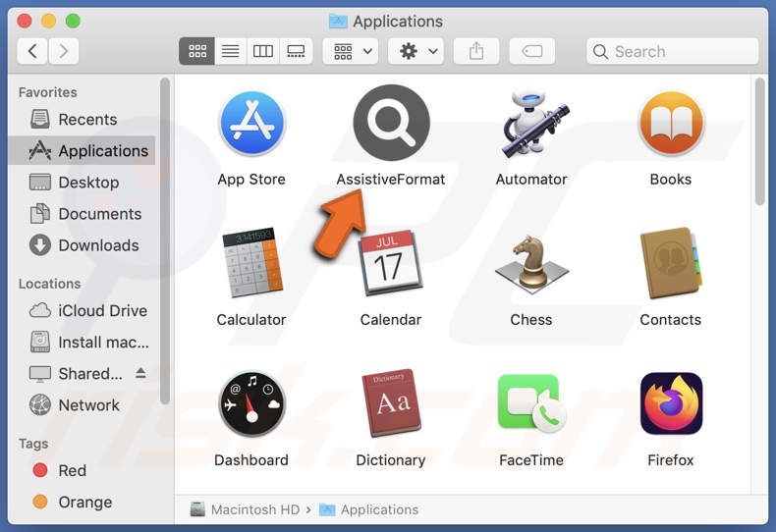This screenshot has height=532, width=776.
Task: Select the AssistiveFormat application icon
Action: [x=391, y=123]
